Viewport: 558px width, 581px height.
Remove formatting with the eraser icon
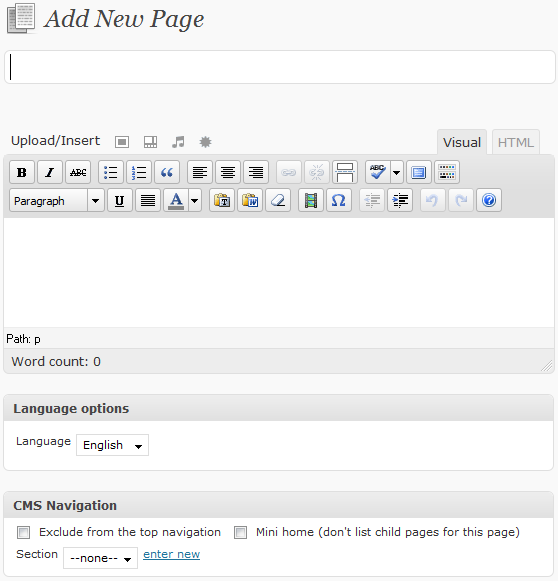click(x=278, y=200)
